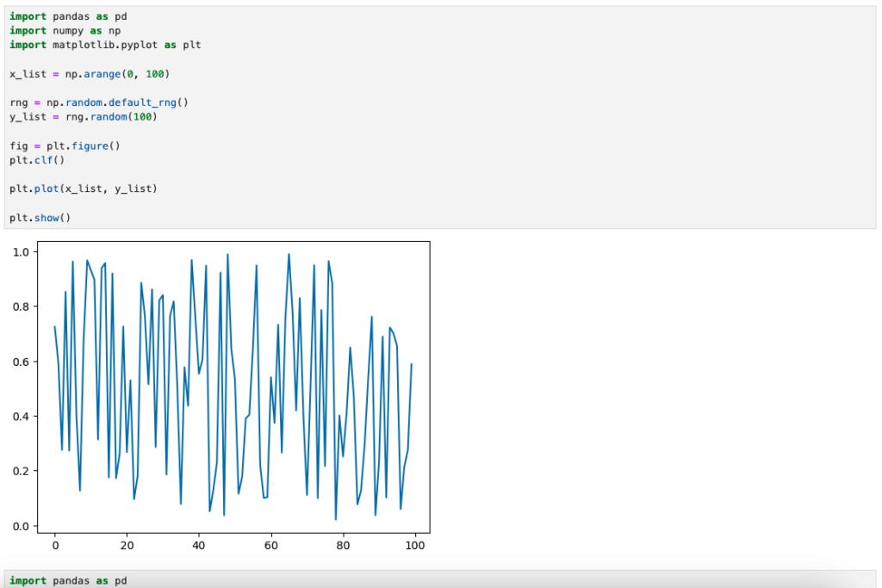Click the 1.0 y-axis tick label

pos(22,251)
